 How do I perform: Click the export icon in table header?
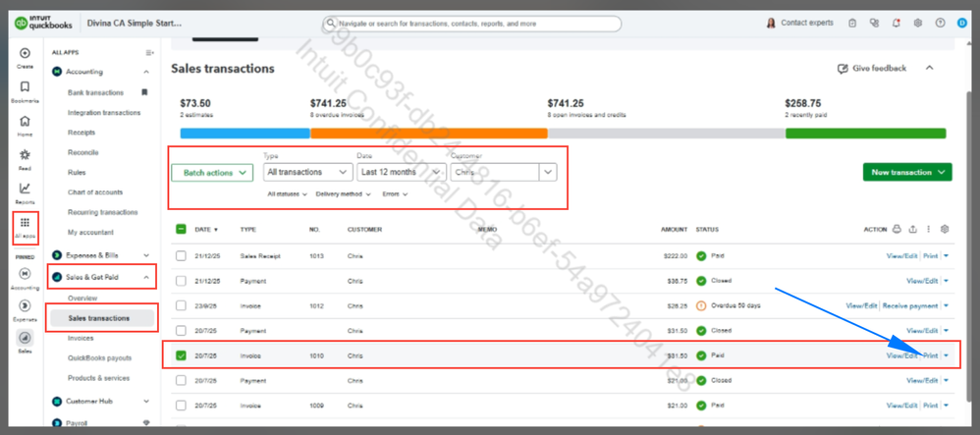(x=912, y=230)
